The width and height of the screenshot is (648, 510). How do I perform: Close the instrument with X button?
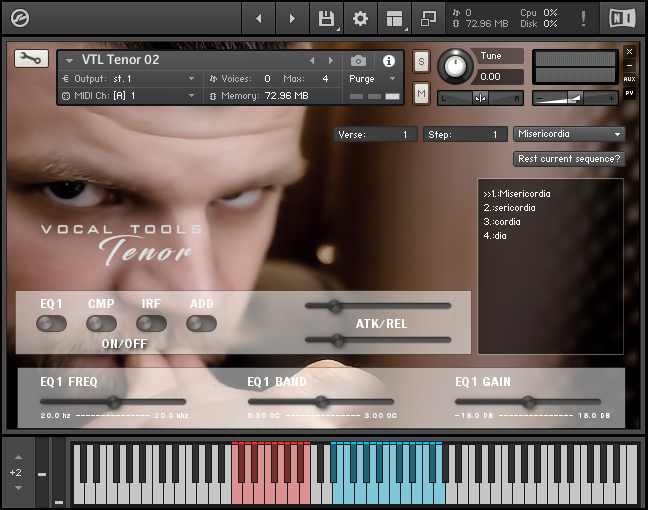[629, 51]
